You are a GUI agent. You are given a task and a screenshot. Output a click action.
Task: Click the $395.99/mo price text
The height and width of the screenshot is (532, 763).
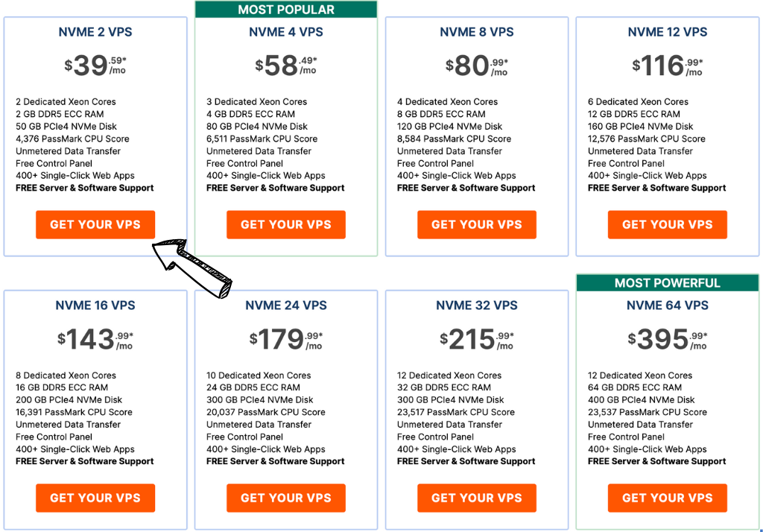coord(667,339)
